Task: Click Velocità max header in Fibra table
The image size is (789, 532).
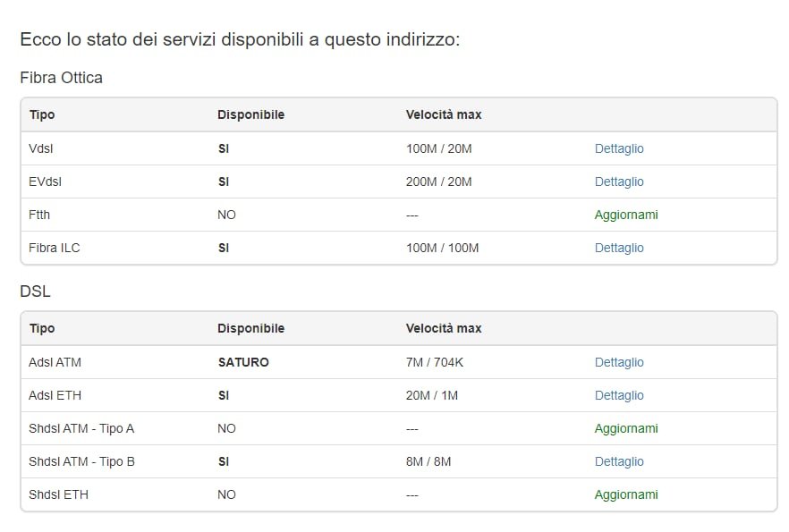Action: 444,114
